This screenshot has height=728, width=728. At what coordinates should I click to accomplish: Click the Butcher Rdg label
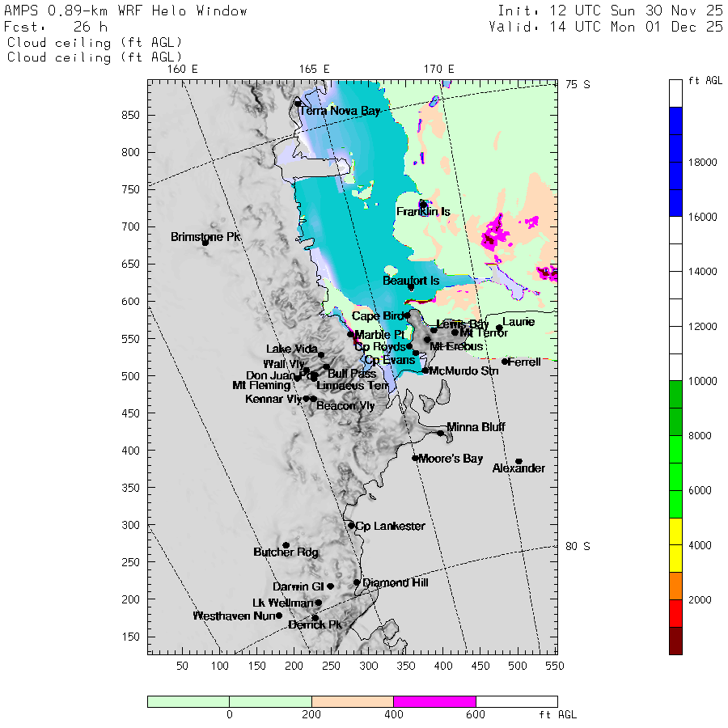[x=286, y=552]
